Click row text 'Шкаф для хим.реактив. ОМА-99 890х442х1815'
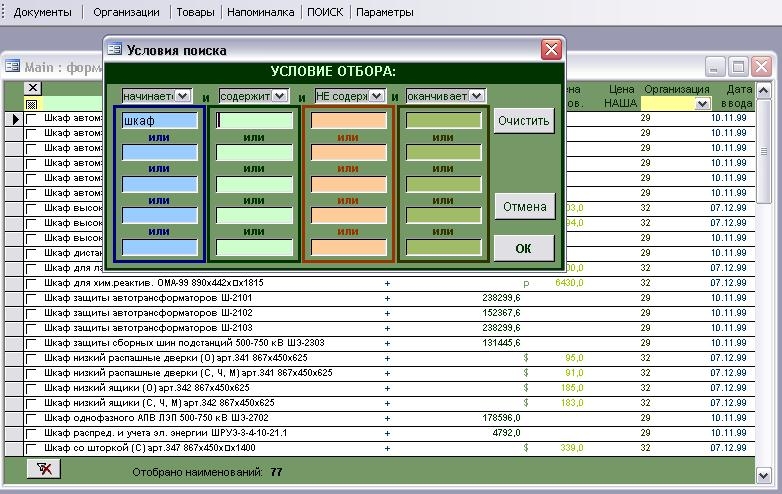The width and height of the screenshot is (782, 494). tap(154, 283)
